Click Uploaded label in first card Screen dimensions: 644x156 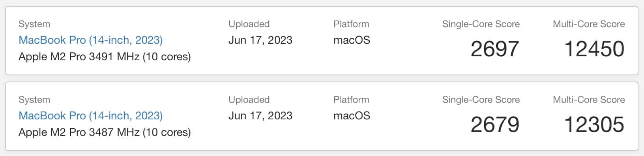point(249,24)
